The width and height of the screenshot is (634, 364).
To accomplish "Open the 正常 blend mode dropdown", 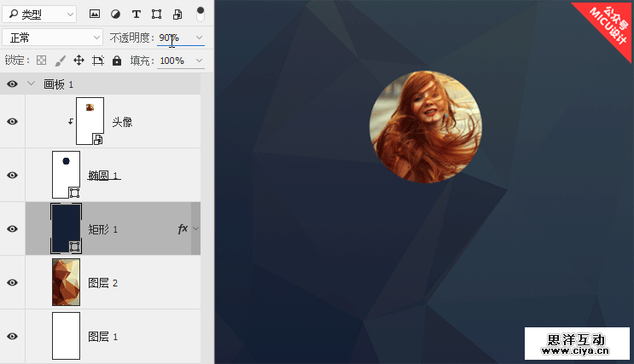I will point(52,38).
